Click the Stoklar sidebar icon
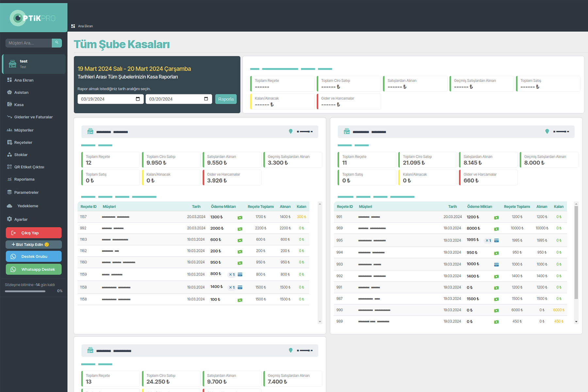Image resolution: width=588 pixels, height=392 pixels. (9, 155)
